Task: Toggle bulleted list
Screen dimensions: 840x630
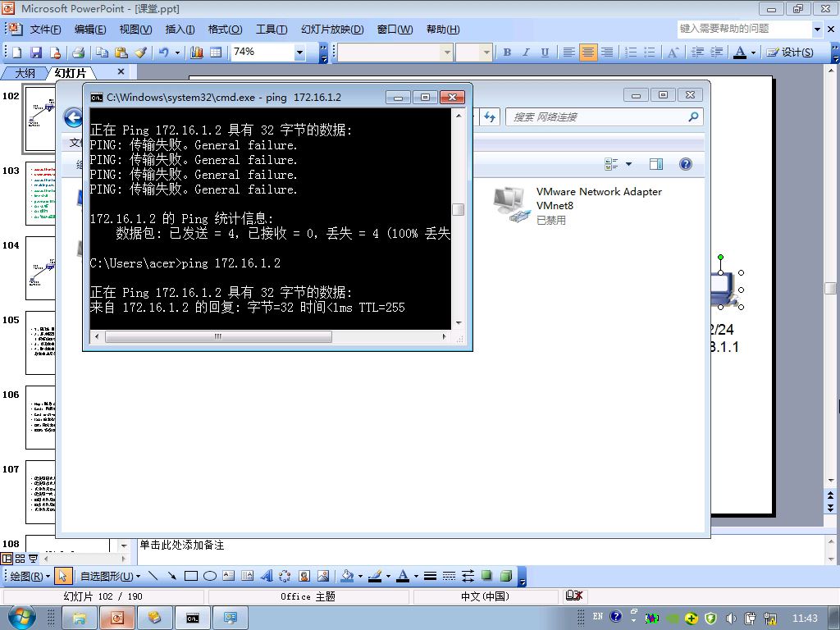Action: click(650, 52)
